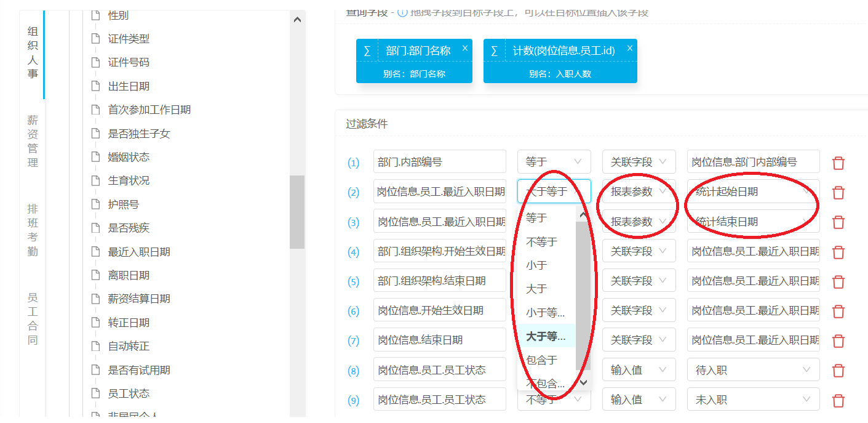
Task: Open operator dropdown 等于 in row 1
Action: click(554, 162)
